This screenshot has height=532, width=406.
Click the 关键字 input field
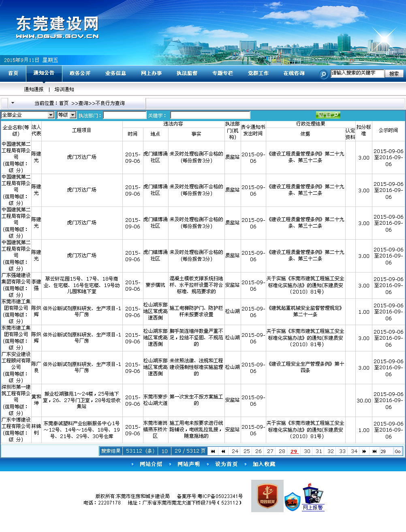pyautogui.click(x=210, y=115)
